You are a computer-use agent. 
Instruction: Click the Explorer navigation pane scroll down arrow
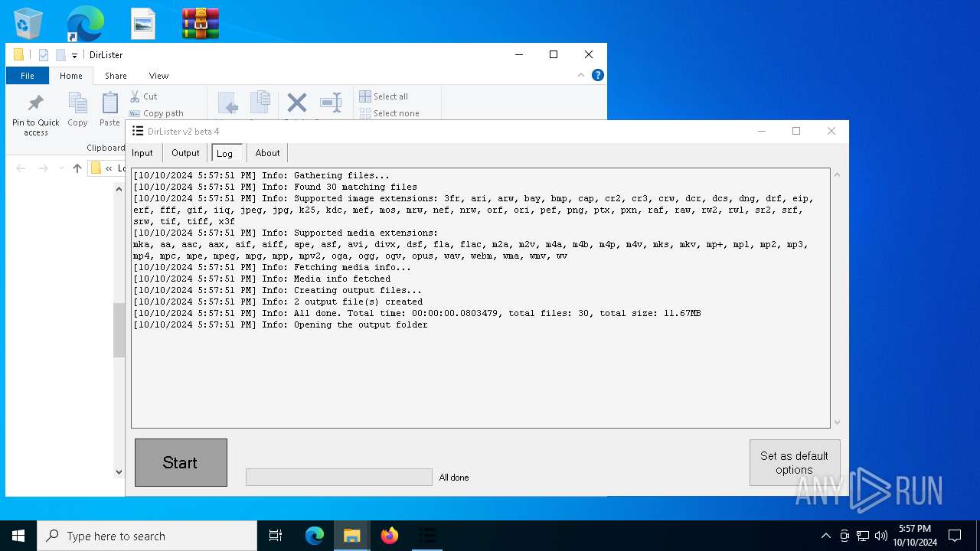tap(119, 472)
